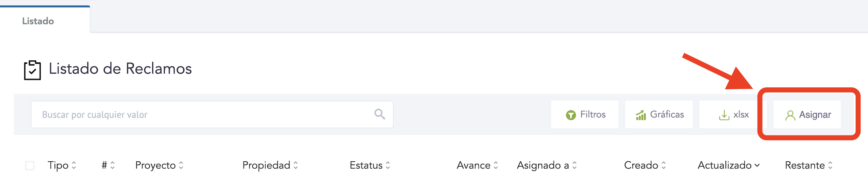Click the green funnel Filtros icon

click(570, 115)
